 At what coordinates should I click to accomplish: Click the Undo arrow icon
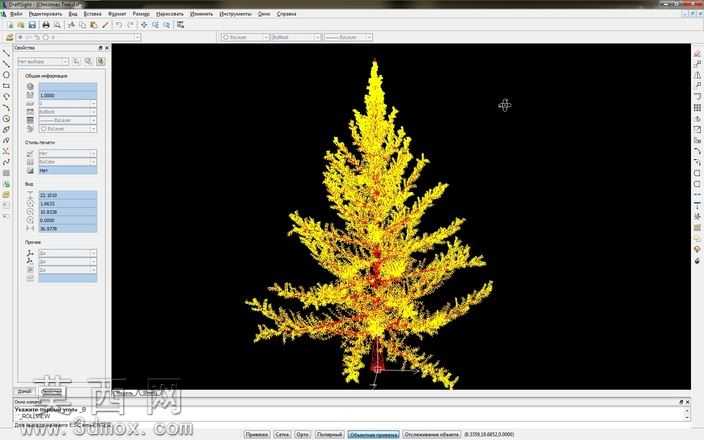point(119,25)
